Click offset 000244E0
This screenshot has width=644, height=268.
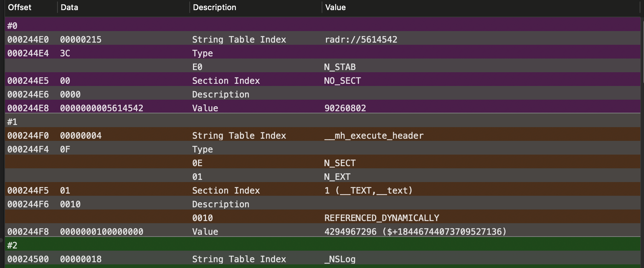(28, 40)
